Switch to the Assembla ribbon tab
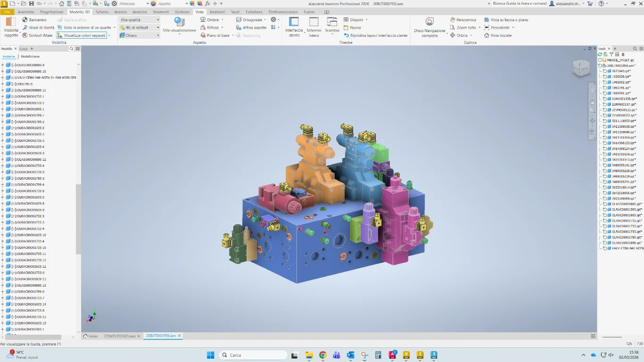This screenshot has height=362, width=644. pos(26,12)
